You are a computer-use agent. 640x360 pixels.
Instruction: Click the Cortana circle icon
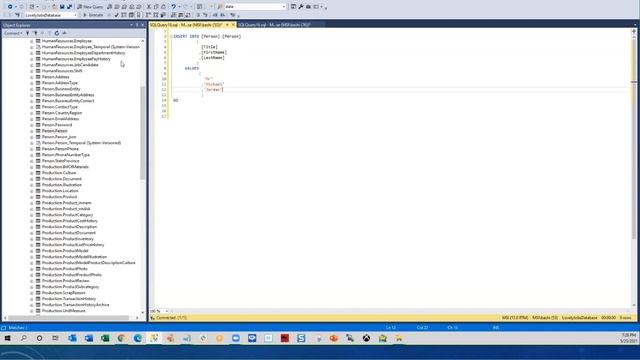tap(39, 338)
